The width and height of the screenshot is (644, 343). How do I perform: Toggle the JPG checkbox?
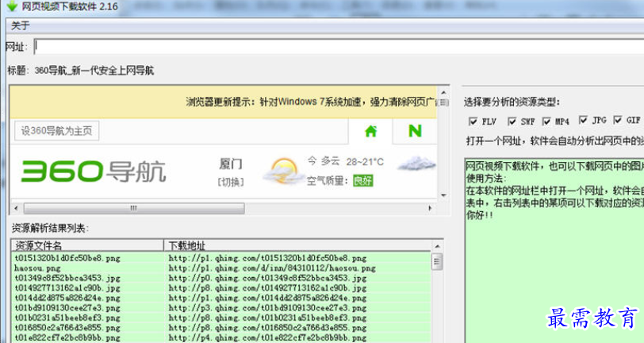pos(583,120)
